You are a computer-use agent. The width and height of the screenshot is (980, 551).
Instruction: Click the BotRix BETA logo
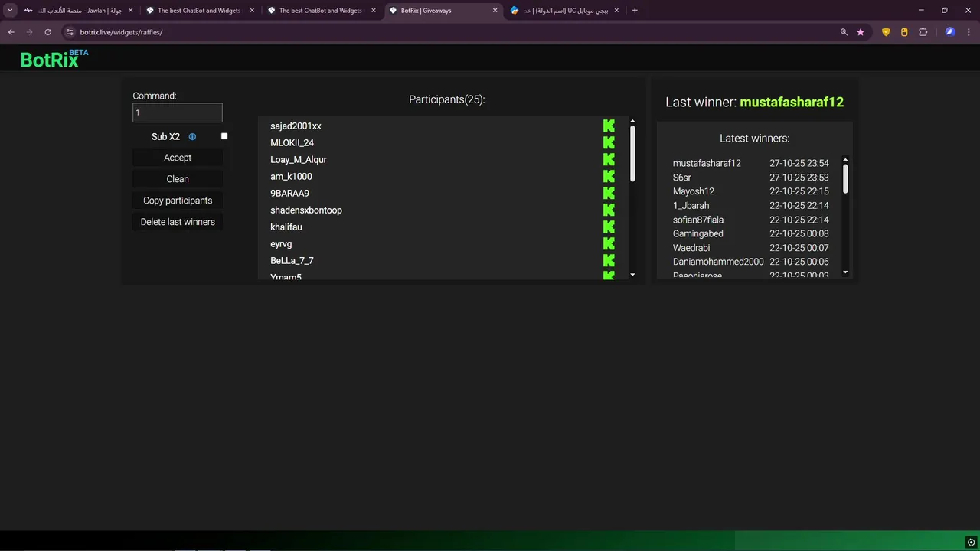click(54, 58)
